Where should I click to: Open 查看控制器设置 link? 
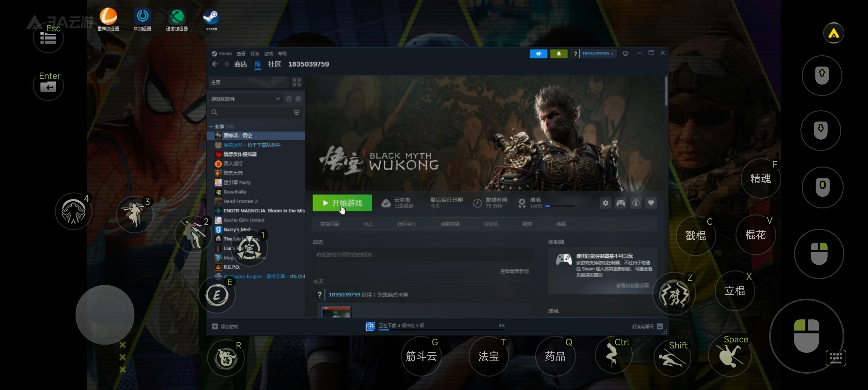(x=632, y=285)
